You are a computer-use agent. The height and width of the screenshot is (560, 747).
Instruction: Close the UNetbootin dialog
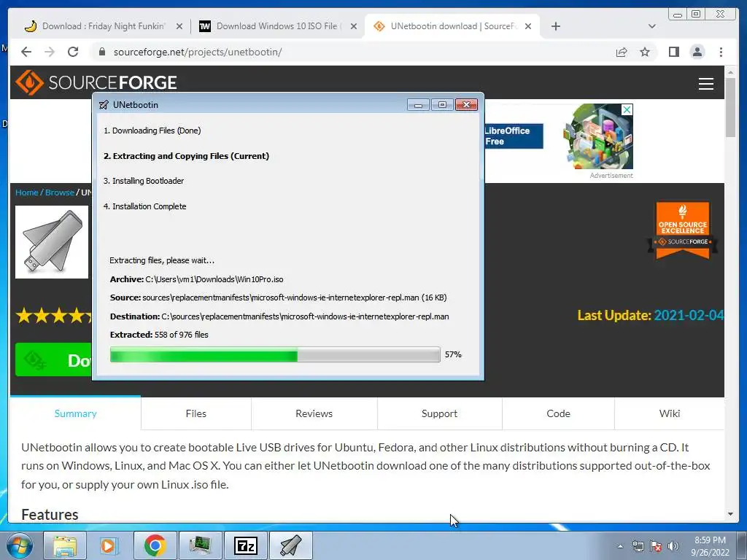[466, 105]
